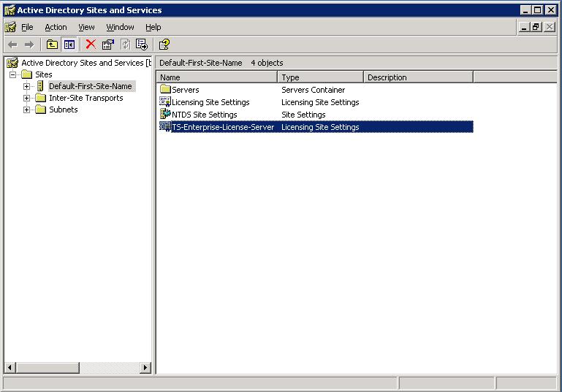Open Properties from the toolbar icon
Viewport: 562px width, 392px height.
click(108, 45)
